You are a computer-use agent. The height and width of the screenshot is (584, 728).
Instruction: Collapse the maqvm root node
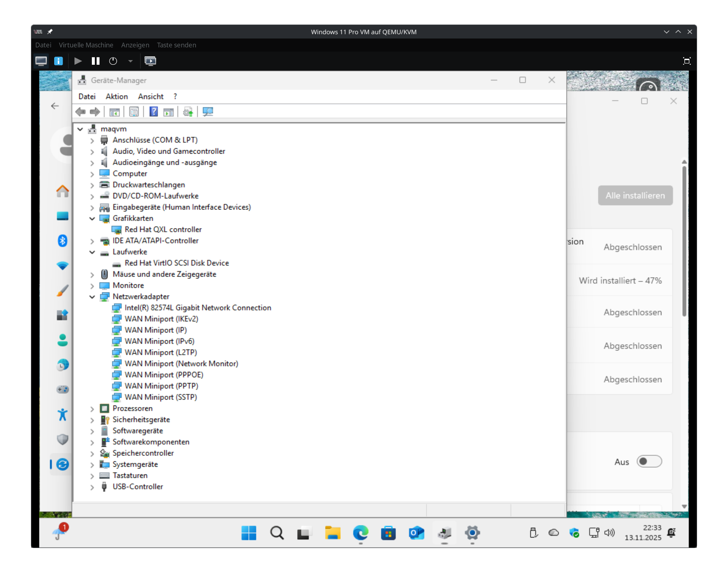(80, 129)
